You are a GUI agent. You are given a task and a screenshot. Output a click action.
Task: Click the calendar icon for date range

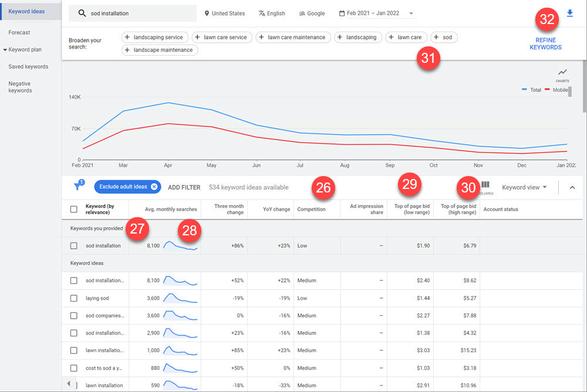click(342, 13)
